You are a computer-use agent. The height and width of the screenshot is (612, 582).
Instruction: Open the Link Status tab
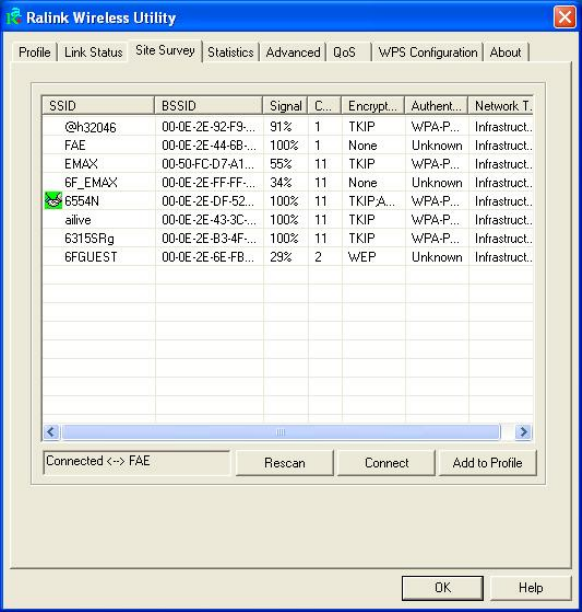click(93, 52)
